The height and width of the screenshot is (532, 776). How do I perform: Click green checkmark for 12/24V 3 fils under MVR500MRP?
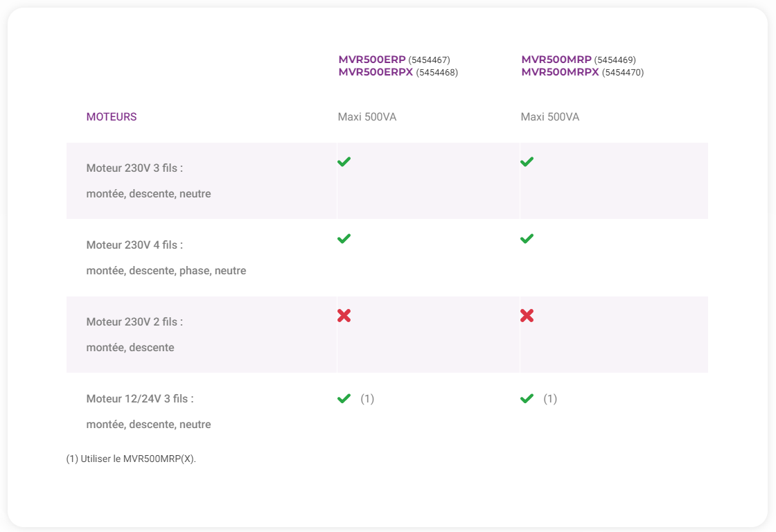click(x=527, y=398)
